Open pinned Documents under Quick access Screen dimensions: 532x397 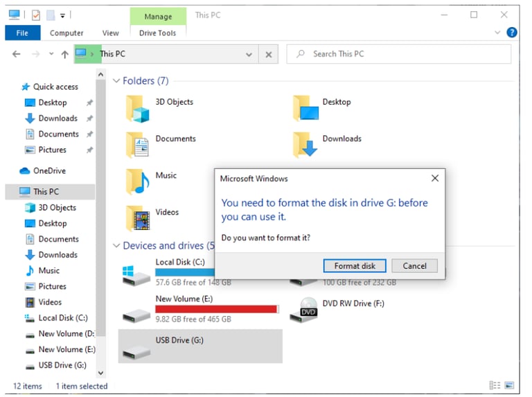coord(58,134)
